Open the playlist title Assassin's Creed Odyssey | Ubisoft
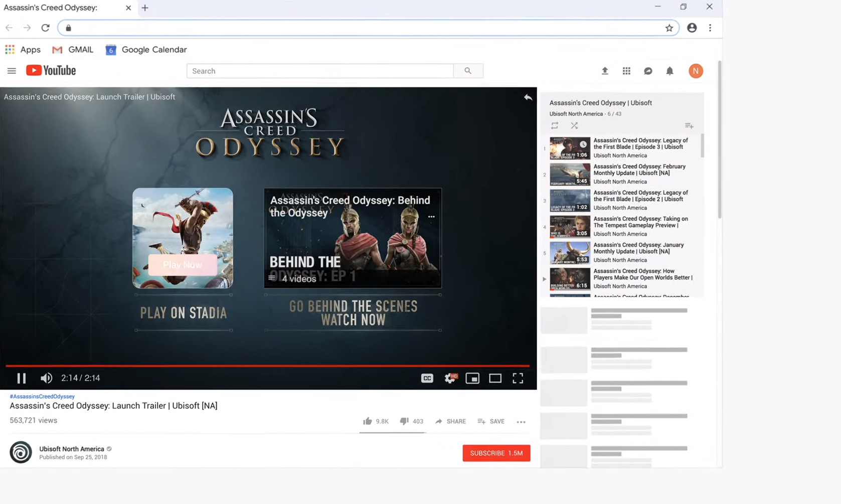 coord(600,103)
